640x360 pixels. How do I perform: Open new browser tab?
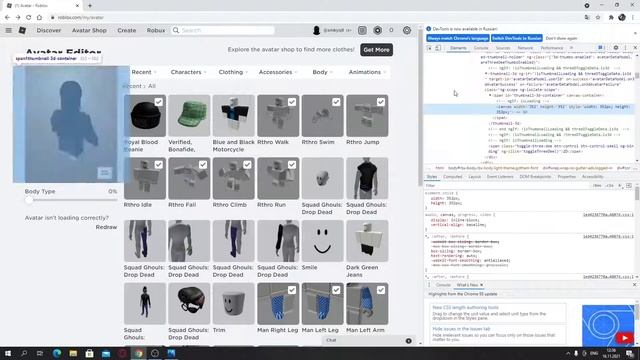click(x=90, y=6)
